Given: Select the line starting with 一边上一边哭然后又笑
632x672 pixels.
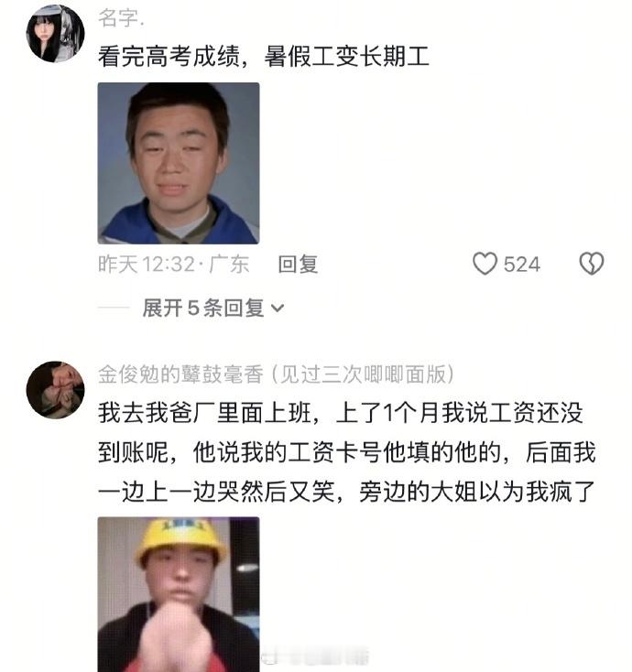Looking at the screenshot, I should (347, 491).
